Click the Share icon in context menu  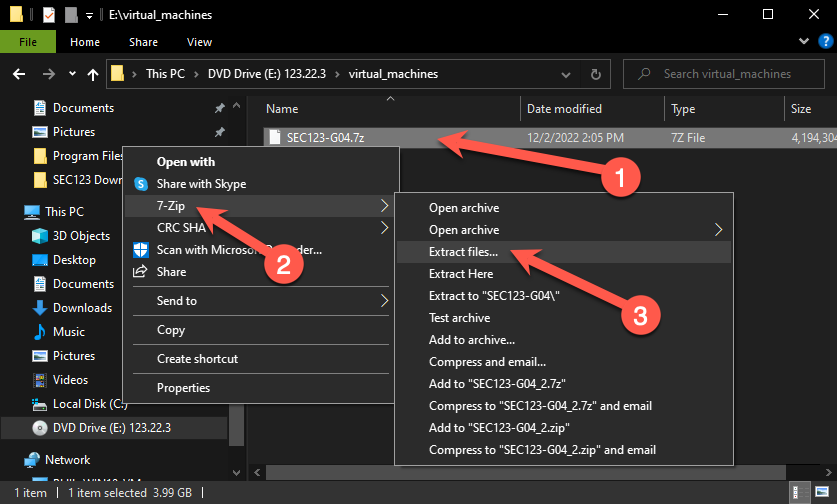tap(141, 272)
